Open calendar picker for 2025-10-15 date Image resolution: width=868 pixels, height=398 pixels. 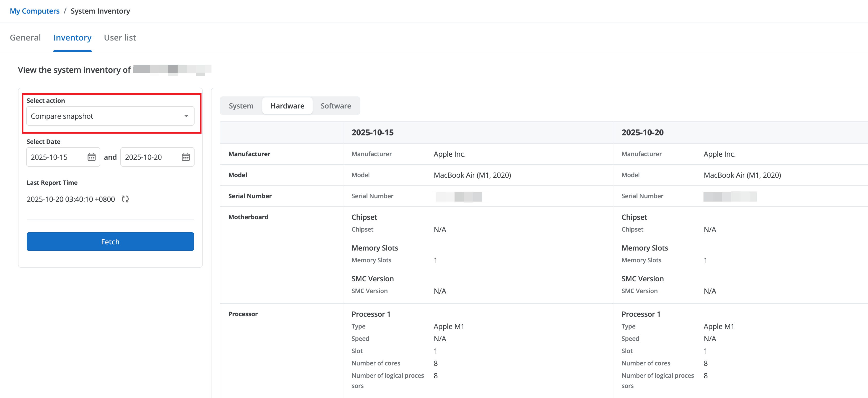(x=91, y=157)
